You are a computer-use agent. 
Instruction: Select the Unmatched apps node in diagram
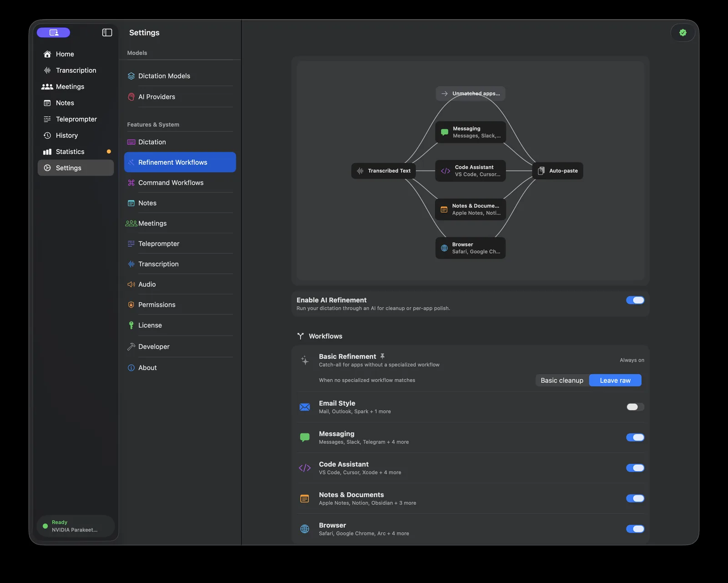pyautogui.click(x=470, y=94)
